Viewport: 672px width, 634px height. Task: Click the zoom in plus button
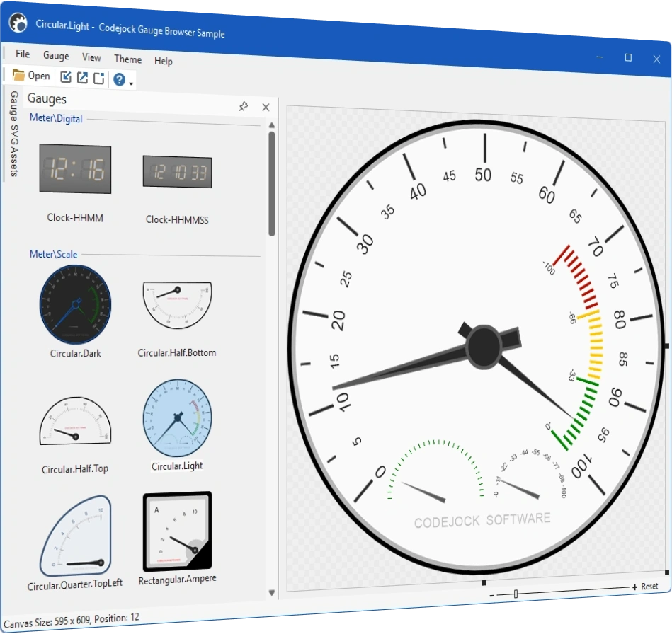coord(634,587)
